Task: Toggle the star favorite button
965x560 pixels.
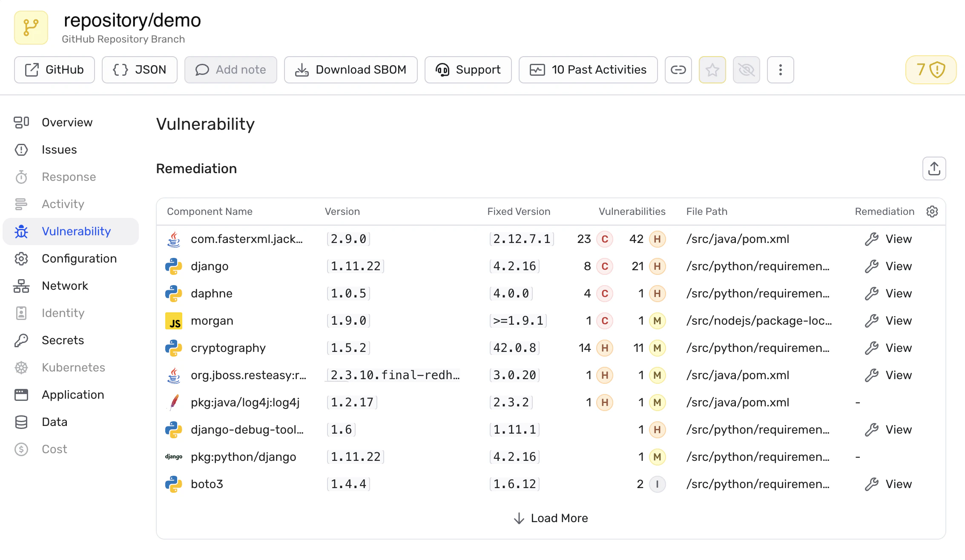Action: pyautogui.click(x=712, y=70)
